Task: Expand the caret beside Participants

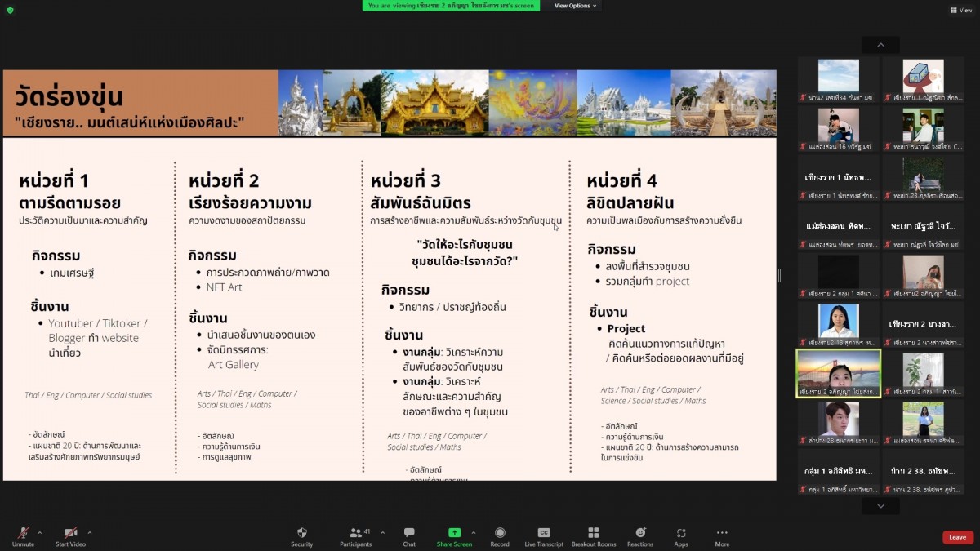Action: point(381,532)
